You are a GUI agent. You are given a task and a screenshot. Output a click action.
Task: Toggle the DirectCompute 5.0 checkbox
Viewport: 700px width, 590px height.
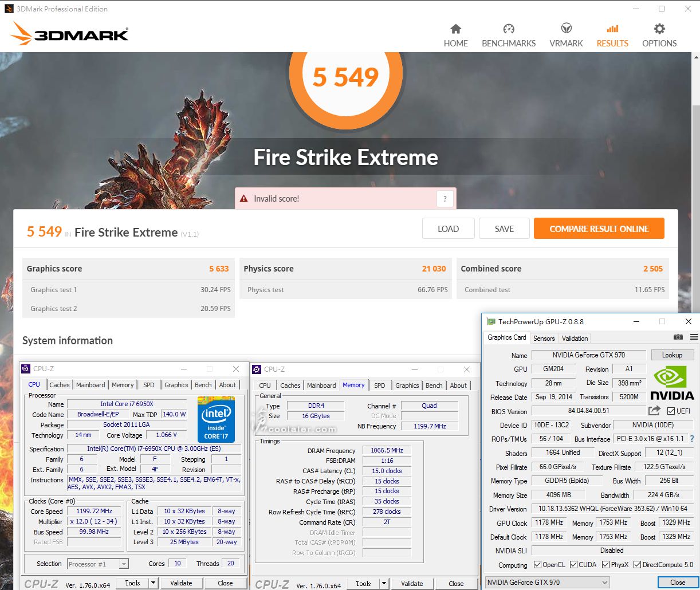point(637,564)
